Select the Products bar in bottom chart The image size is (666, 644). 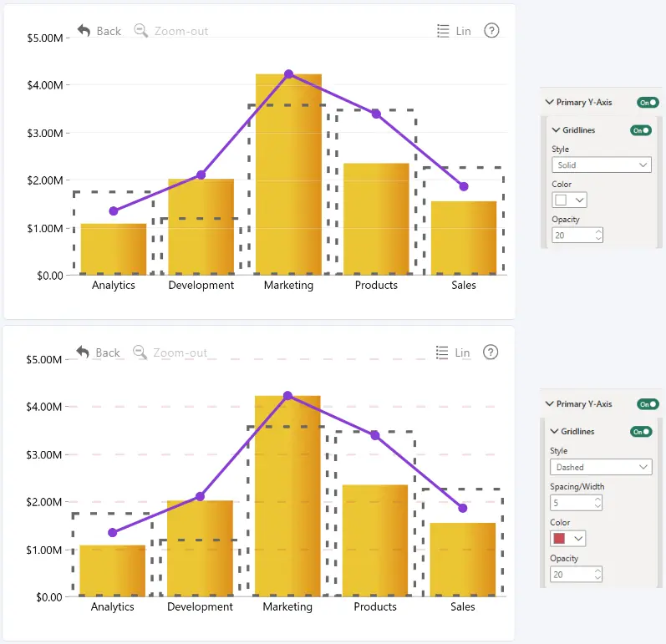(375, 540)
